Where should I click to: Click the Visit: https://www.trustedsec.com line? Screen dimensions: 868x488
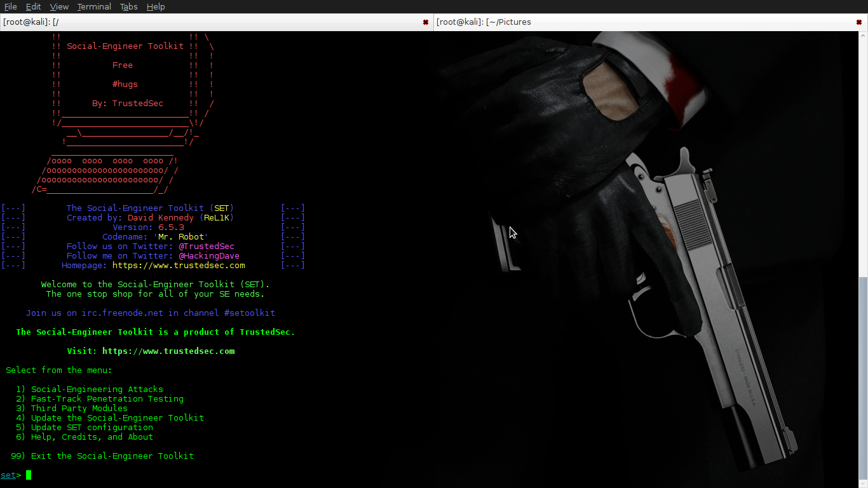pyautogui.click(x=151, y=351)
